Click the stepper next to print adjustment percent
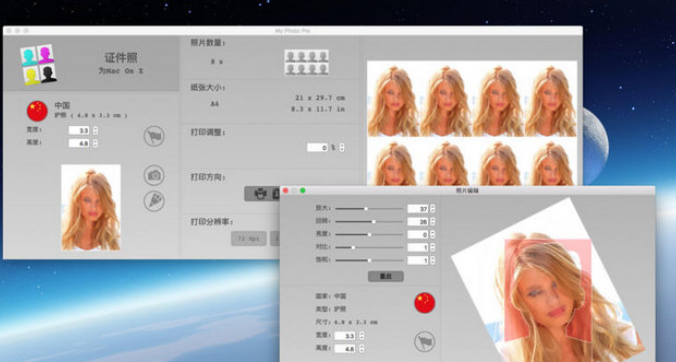Viewport: 676px width, 362px height. pyautogui.click(x=342, y=147)
